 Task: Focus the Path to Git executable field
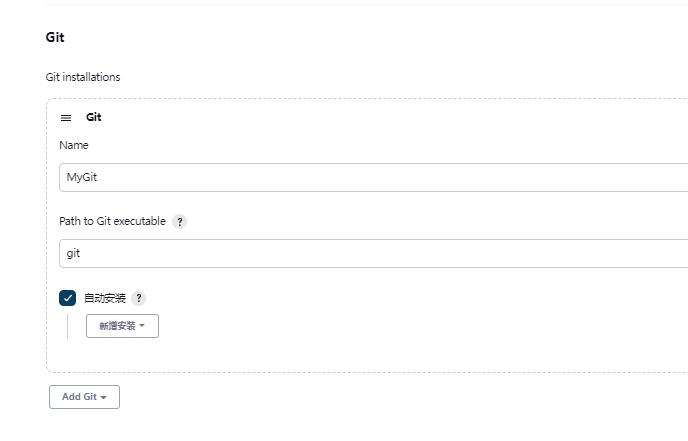370,254
